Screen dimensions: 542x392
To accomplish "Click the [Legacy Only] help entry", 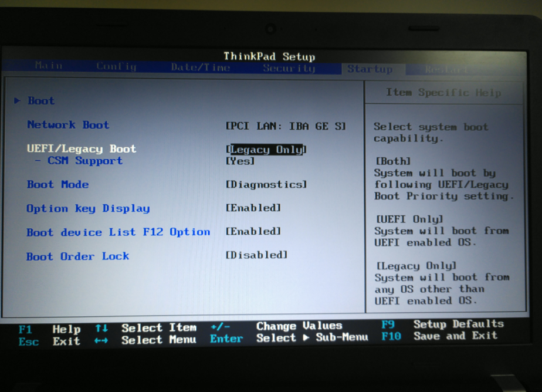I will (416, 266).
